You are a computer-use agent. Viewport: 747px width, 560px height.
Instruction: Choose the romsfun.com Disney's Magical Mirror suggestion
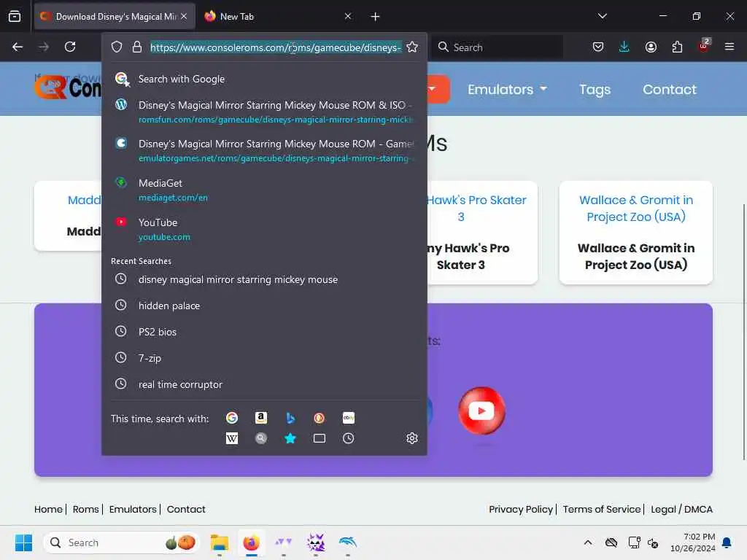coord(264,112)
